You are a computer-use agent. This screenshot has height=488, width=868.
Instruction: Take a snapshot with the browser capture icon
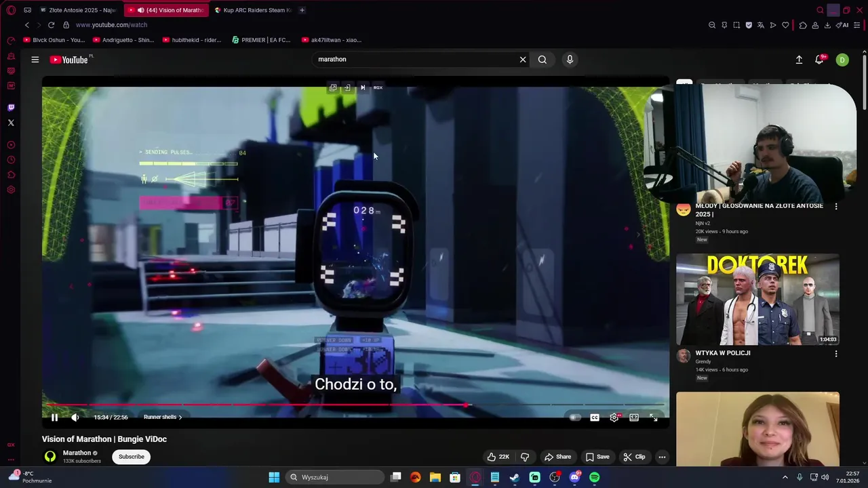pos(736,25)
